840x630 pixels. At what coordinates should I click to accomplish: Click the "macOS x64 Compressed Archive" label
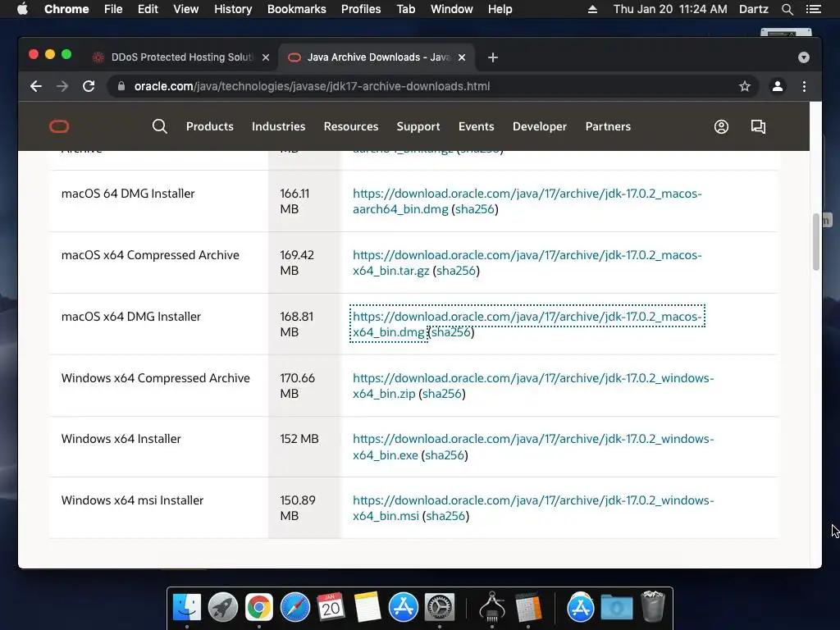(150, 255)
